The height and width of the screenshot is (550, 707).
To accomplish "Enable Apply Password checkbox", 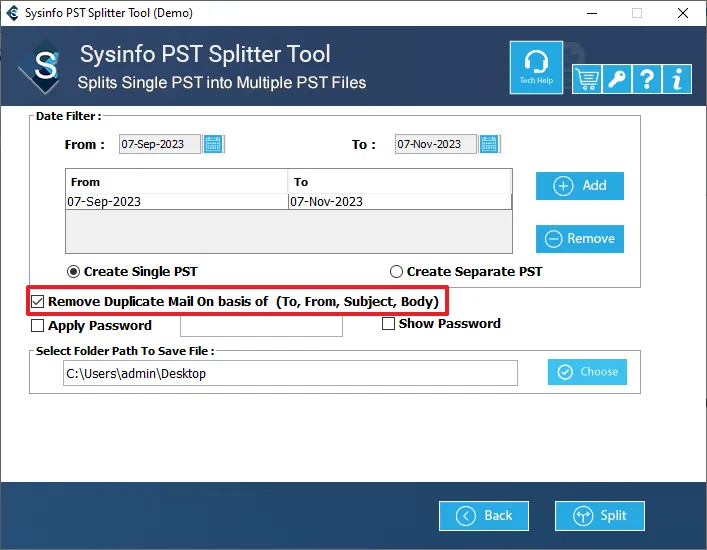I will 37,325.
